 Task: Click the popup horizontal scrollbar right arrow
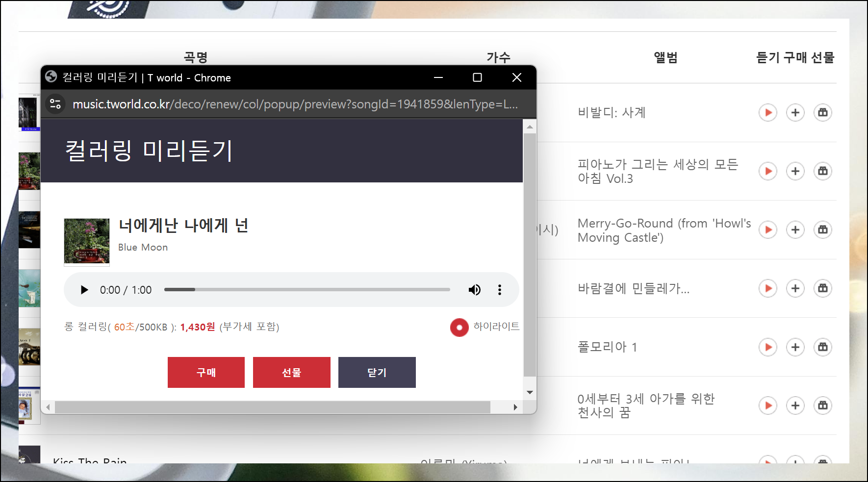(515, 407)
